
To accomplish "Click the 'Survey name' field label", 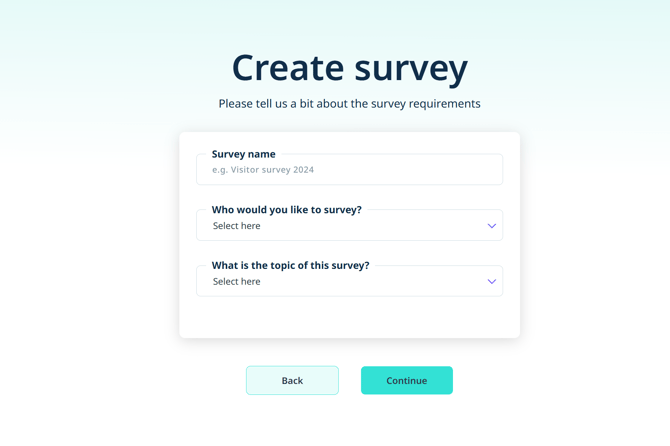I will (243, 154).
